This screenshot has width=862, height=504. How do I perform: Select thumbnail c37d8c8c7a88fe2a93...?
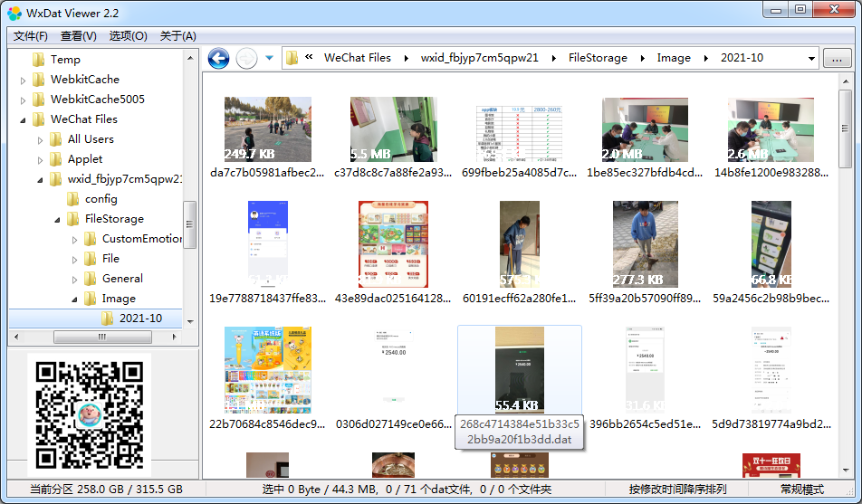[394, 129]
